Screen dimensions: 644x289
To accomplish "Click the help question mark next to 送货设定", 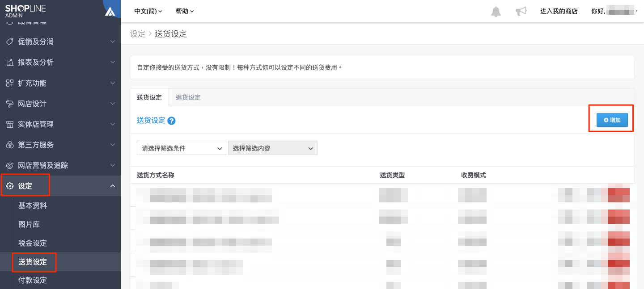I will (171, 121).
